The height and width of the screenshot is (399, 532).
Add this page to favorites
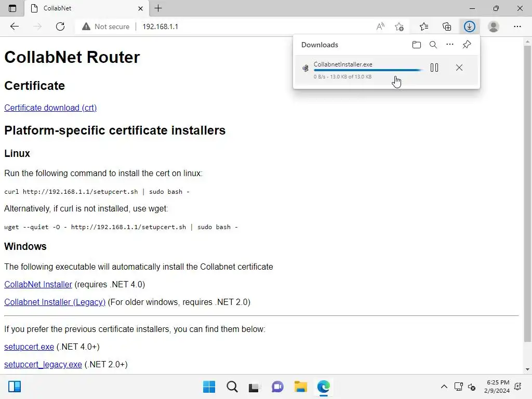pyautogui.click(x=400, y=26)
